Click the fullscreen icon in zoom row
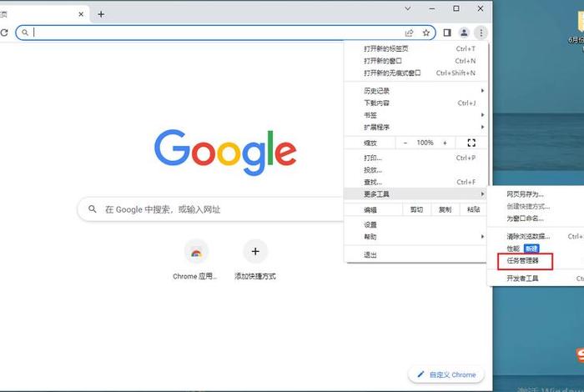 coord(471,143)
